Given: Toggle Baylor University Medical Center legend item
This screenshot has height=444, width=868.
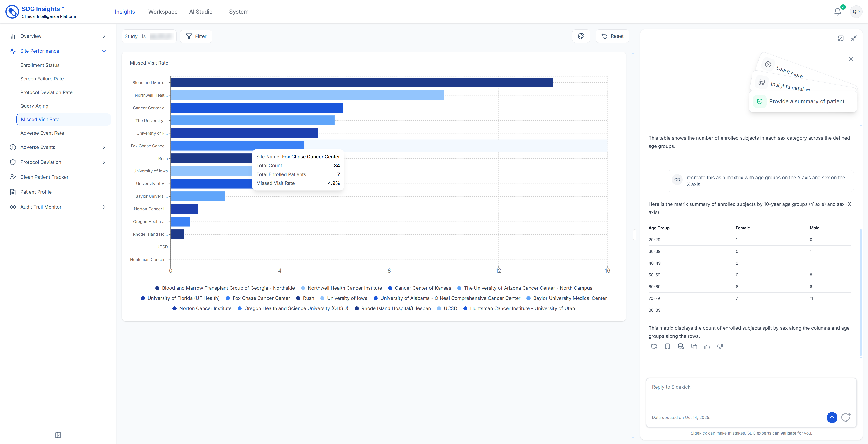Looking at the screenshot, I should tap(566, 298).
